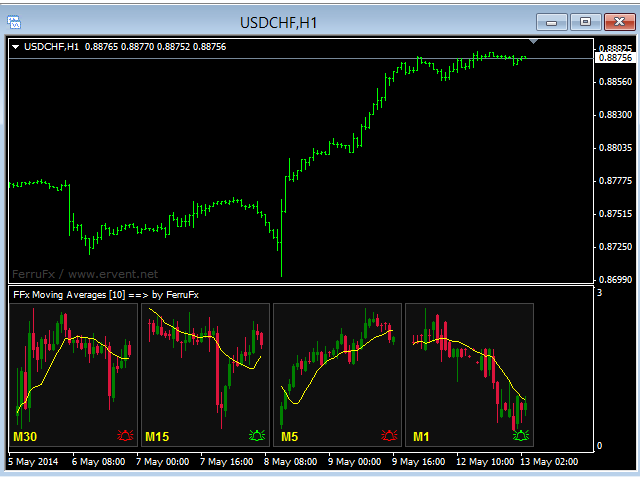Viewport: 640px width, 480px height.
Task: Click the green bug icon in M1 panel
Action: (x=521, y=435)
